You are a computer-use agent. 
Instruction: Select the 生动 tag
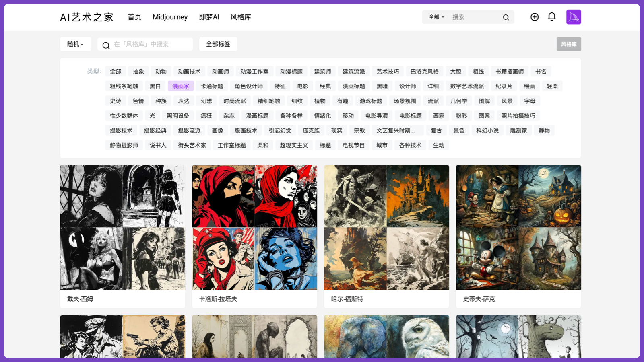pyautogui.click(x=439, y=145)
